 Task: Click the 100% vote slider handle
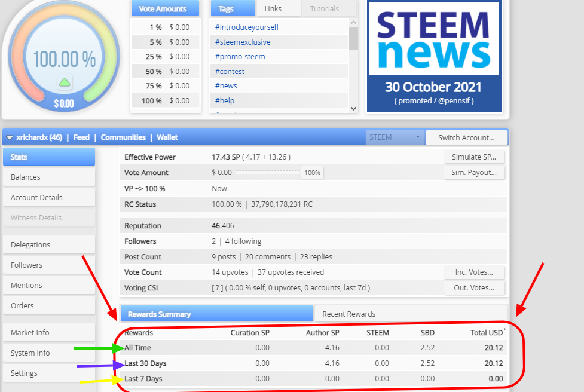pyautogui.click(x=312, y=173)
